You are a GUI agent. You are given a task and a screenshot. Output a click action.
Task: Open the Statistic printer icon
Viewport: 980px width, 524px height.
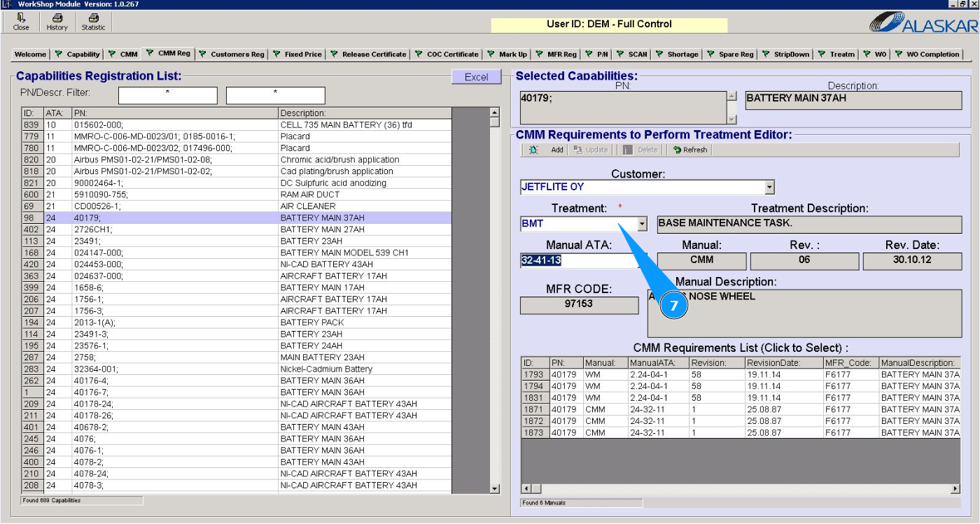click(x=93, y=18)
